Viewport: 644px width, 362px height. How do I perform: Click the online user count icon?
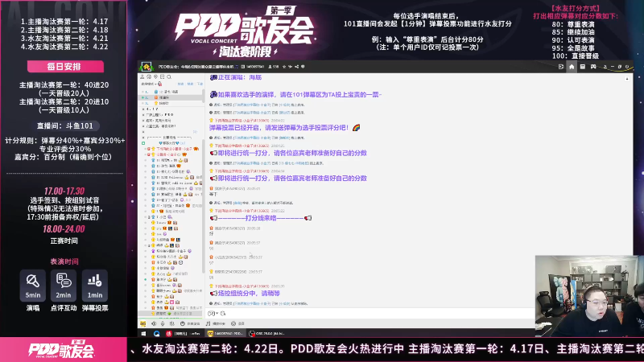(270, 67)
